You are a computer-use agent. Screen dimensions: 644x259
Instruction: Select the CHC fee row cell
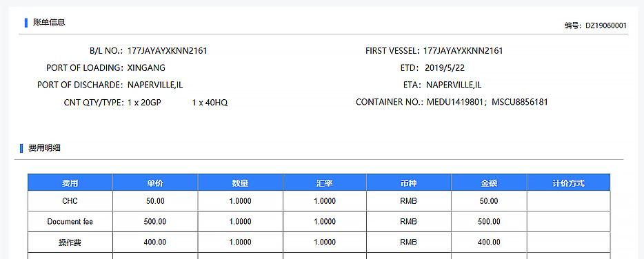70,201
